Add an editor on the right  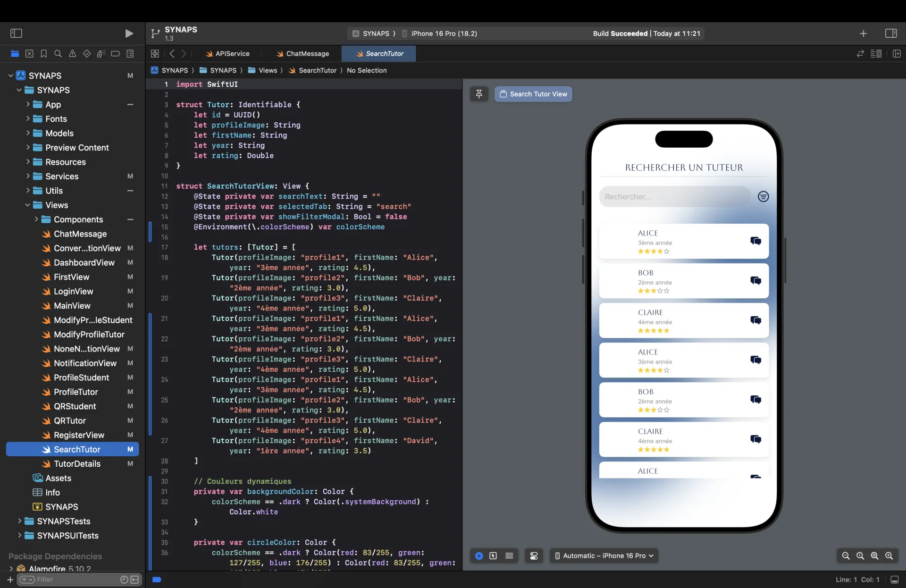[x=897, y=54]
